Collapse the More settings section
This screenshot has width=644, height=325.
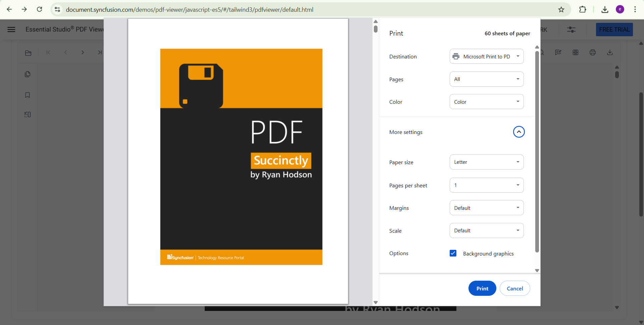pyautogui.click(x=518, y=132)
